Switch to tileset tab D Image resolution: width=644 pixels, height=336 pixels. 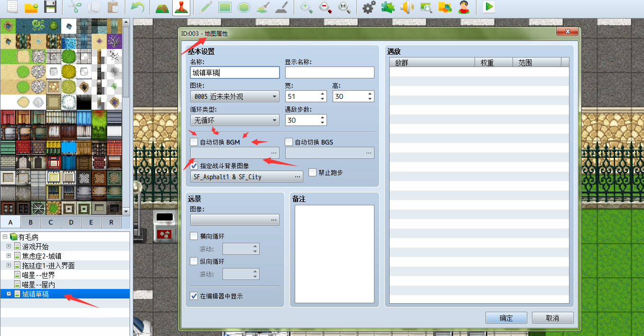point(71,222)
